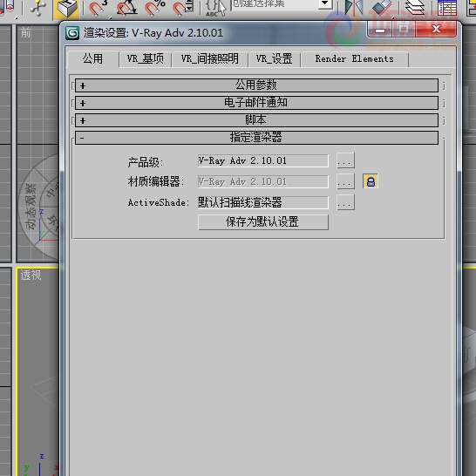This screenshot has height=476, width=476.
Task: Open the Layer Manager stack icon
Action: [415, 8]
